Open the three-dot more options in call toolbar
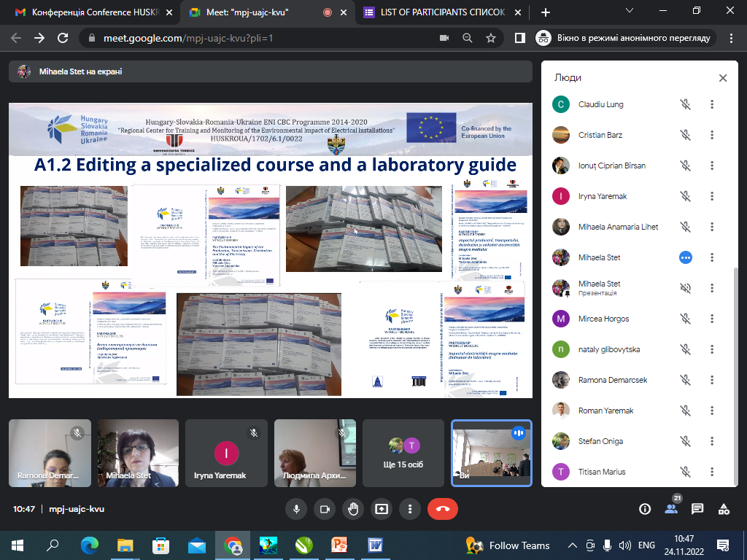747x560 pixels. (x=411, y=509)
